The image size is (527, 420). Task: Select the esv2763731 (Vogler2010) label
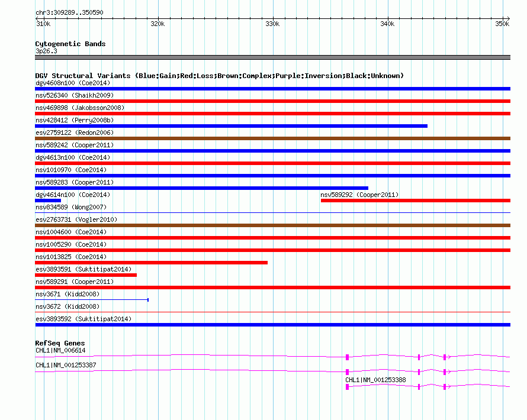[76, 219]
